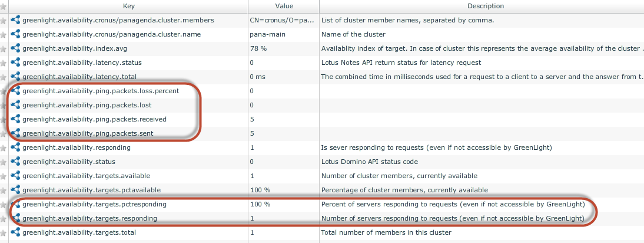Select the greenlight.availability.targets.available key
The width and height of the screenshot is (644, 243).
pyautogui.click(x=87, y=176)
